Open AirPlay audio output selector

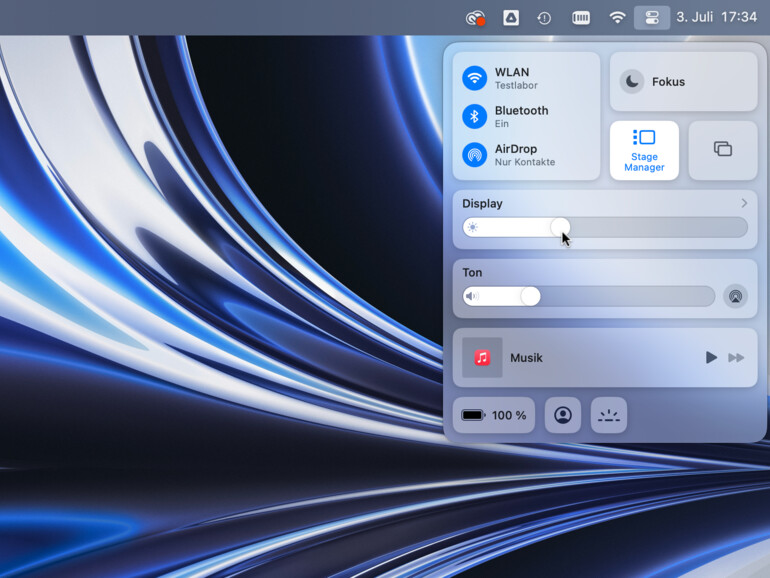tap(735, 296)
